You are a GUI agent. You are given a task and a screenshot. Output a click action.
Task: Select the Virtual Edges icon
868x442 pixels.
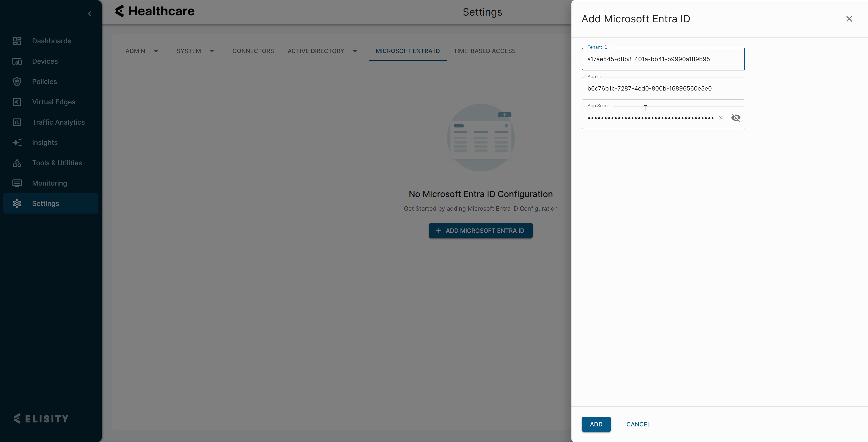click(17, 102)
